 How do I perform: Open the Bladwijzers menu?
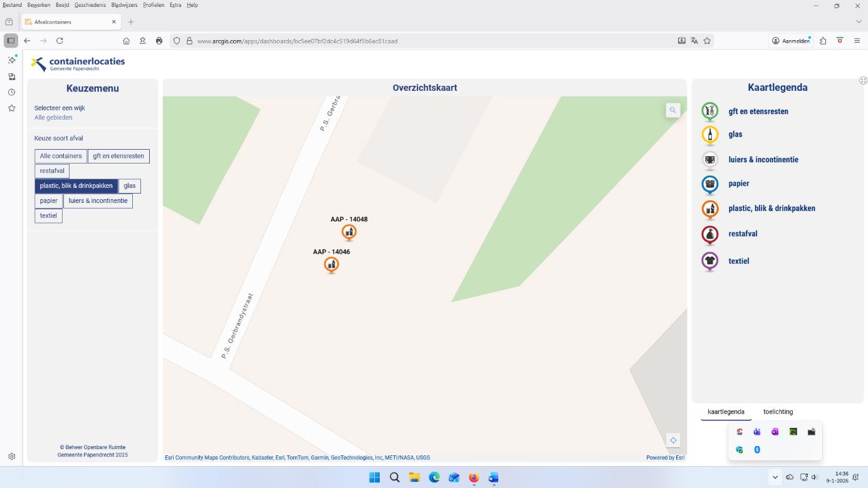124,5
